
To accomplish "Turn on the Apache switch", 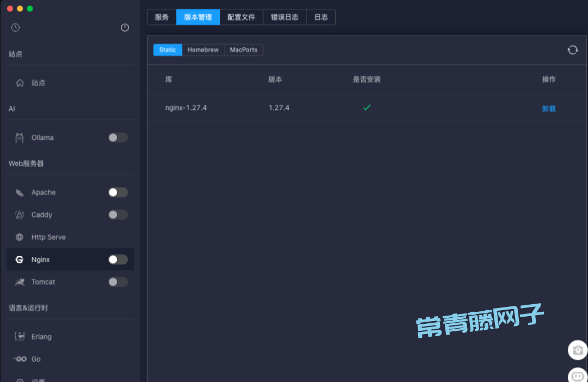I will [118, 192].
